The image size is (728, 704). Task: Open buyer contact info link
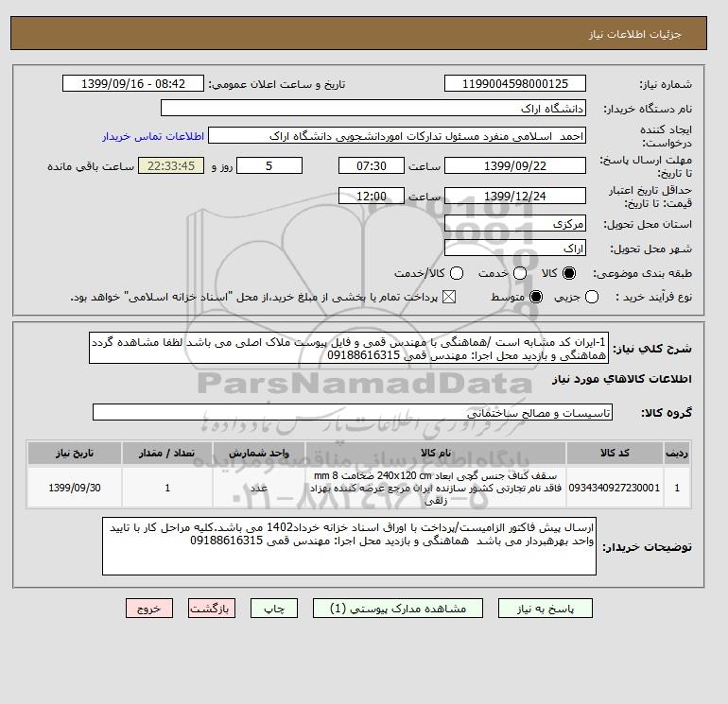point(153,136)
